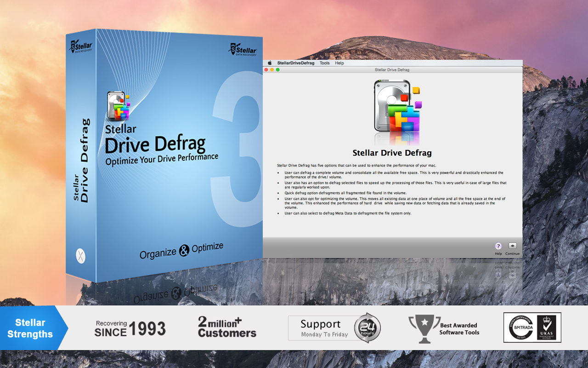The image size is (588, 368).
Task: Click the BM TRADA certification logo
Action: click(520, 328)
